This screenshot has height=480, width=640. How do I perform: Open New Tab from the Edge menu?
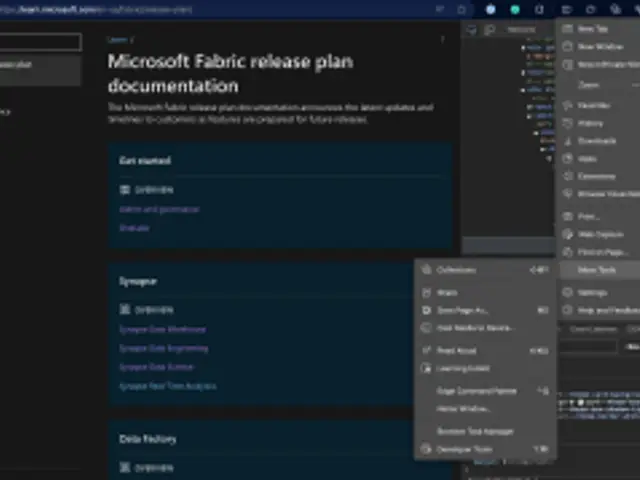pyautogui.click(x=600, y=29)
